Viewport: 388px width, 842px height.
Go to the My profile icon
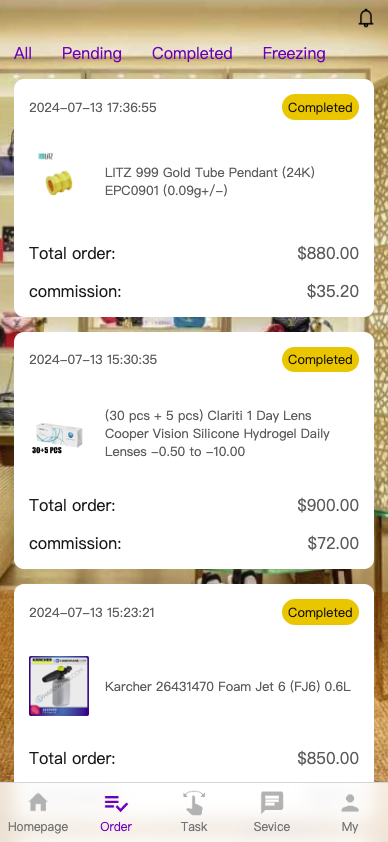click(350, 803)
